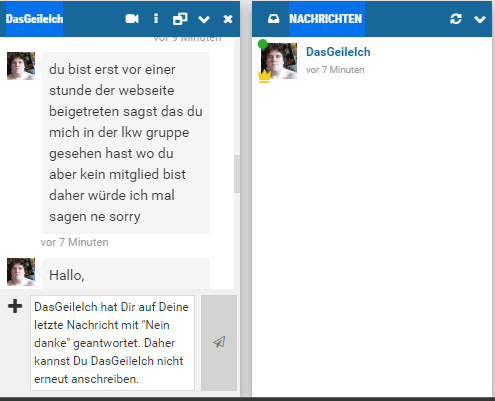Click the green online status dot

click(x=263, y=44)
